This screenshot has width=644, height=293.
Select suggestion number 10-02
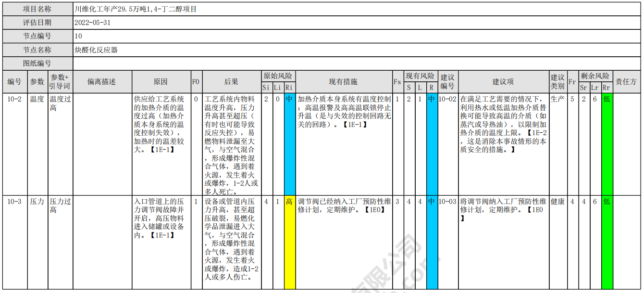[x=447, y=99]
